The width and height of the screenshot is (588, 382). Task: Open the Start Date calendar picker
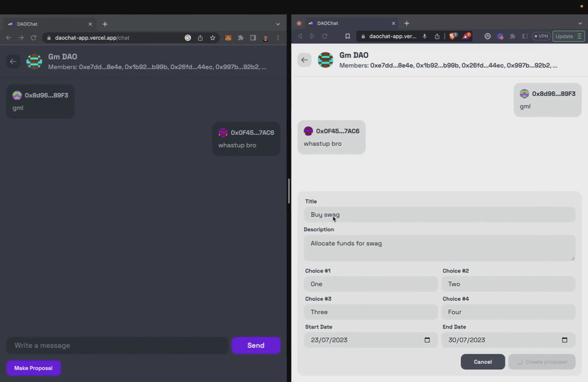click(x=427, y=340)
